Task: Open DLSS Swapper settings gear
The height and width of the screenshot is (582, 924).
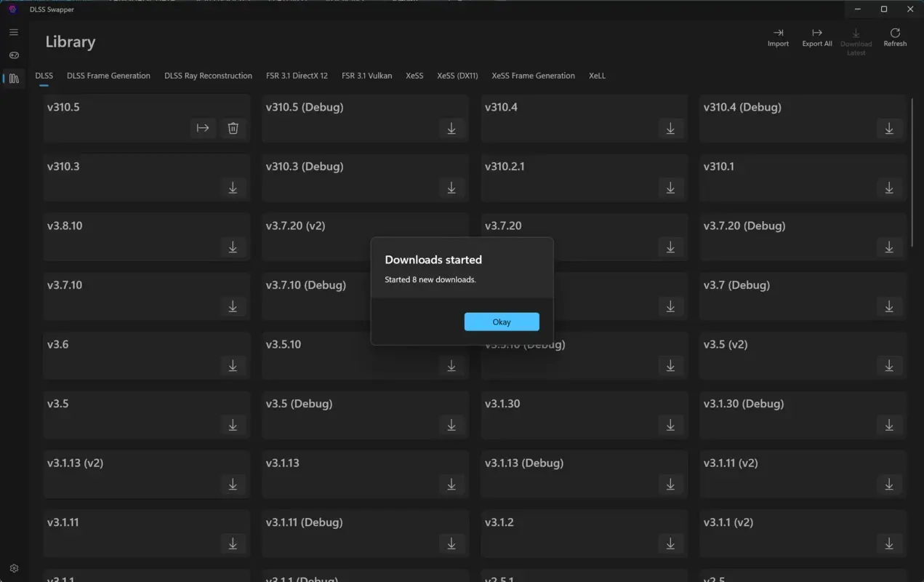Action: pyautogui.click(x=13, y=567)
